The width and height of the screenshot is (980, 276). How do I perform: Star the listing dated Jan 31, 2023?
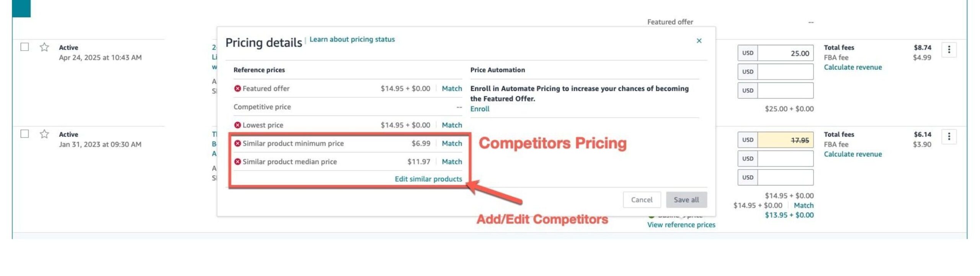click(44, 134)
